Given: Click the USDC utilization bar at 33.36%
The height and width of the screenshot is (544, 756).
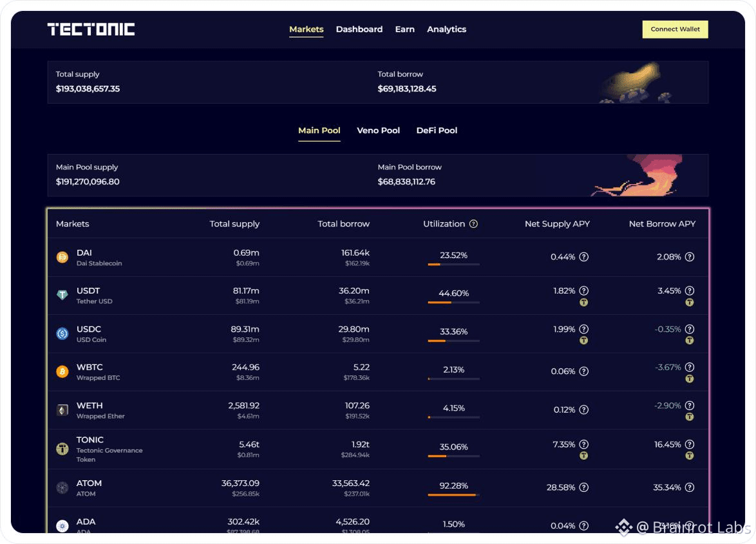Looking at the screenshot, I should click(454, 341).
